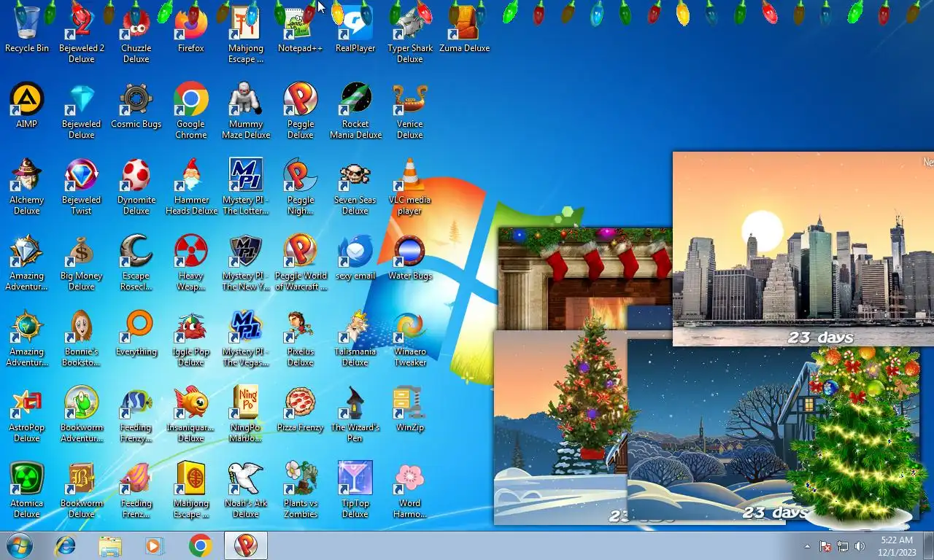Viewport: 934px width, 560px height.
Task: Click the AstroPop Deluxe icon
Action: (x=27, y=413)
